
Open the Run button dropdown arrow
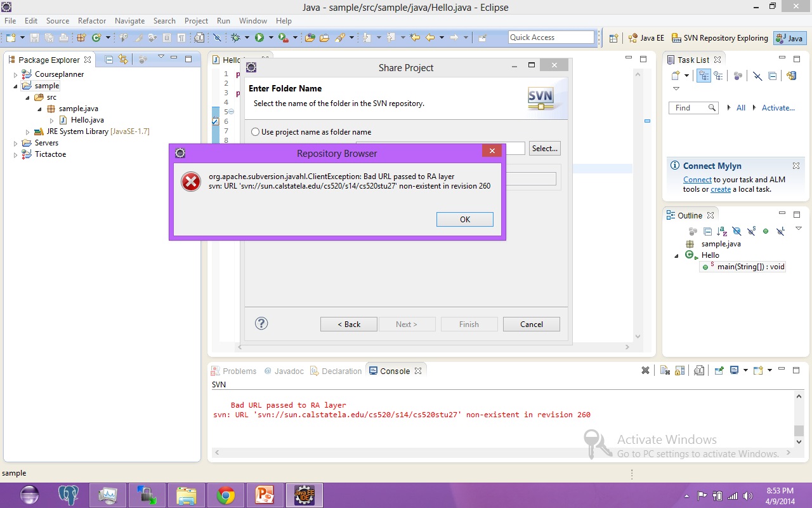[x=271, y=38]
